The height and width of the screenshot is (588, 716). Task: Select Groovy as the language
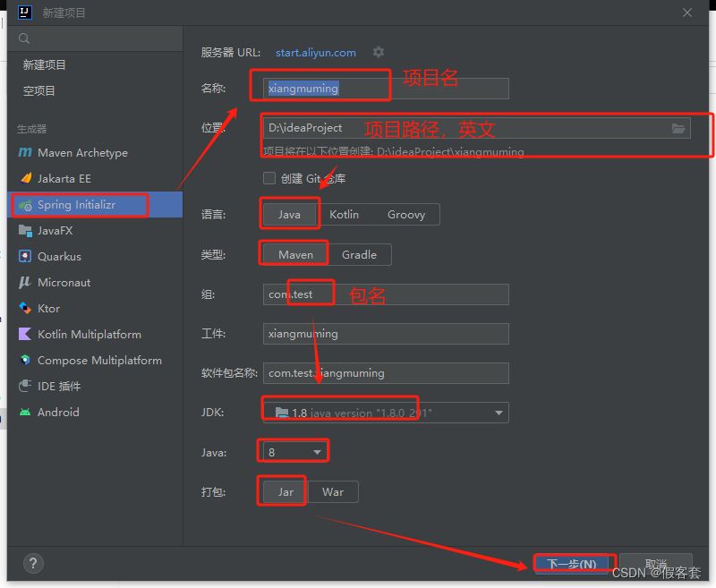(406, 215)
